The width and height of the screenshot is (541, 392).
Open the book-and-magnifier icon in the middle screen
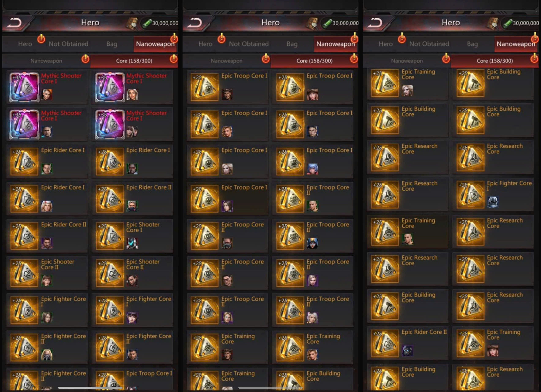(x=312, y=23)
